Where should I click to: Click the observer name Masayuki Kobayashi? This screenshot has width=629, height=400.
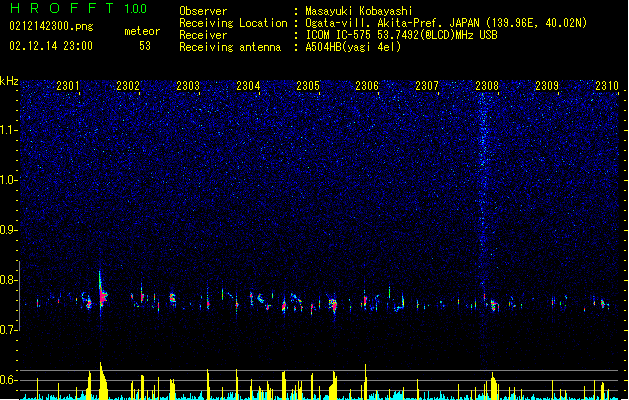pyautogui.click(x=359, y=11)
